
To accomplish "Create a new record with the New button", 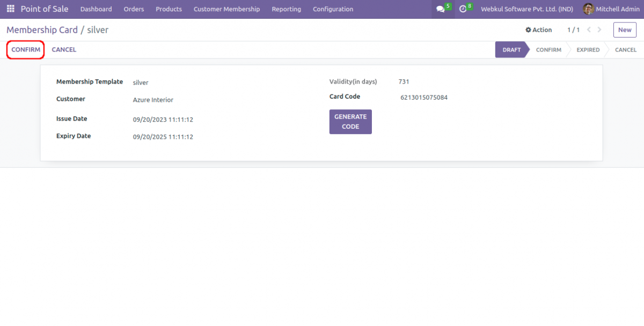I will [x=624, y=29].
